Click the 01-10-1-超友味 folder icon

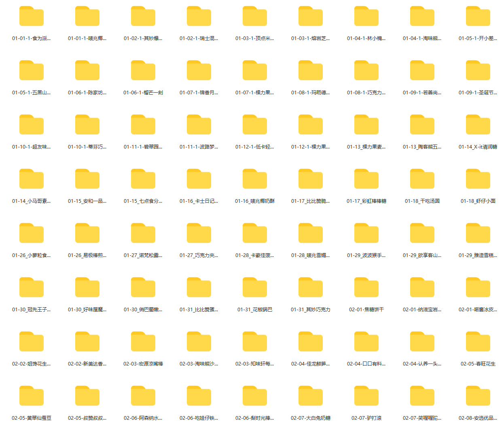(x=32, y=125)
